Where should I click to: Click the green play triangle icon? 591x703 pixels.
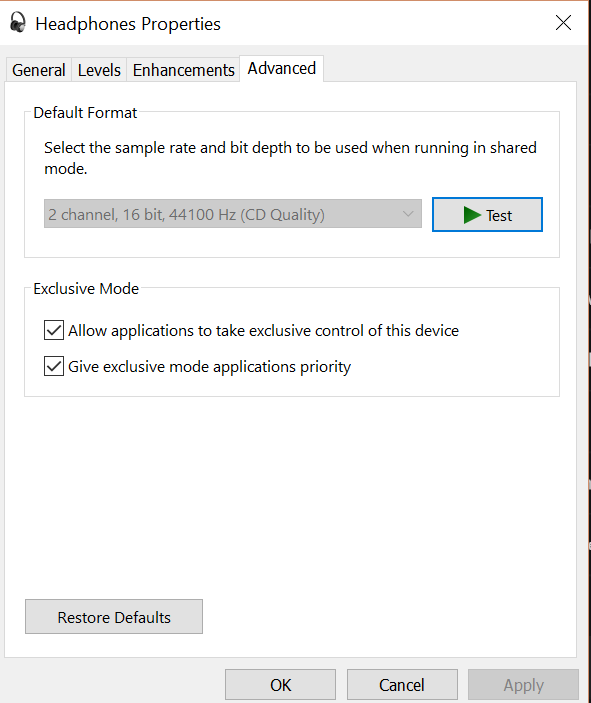pos(472,215)
